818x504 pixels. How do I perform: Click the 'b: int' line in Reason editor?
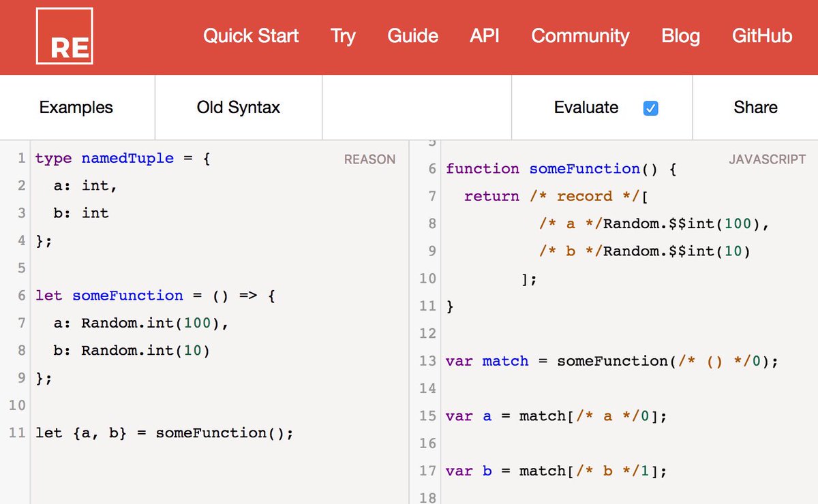coord(81,213)
